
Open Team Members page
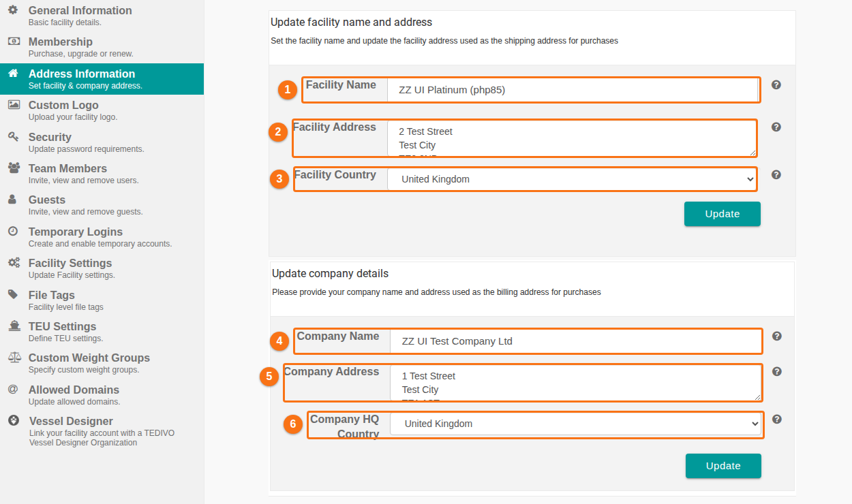click(x=102, y=174)
